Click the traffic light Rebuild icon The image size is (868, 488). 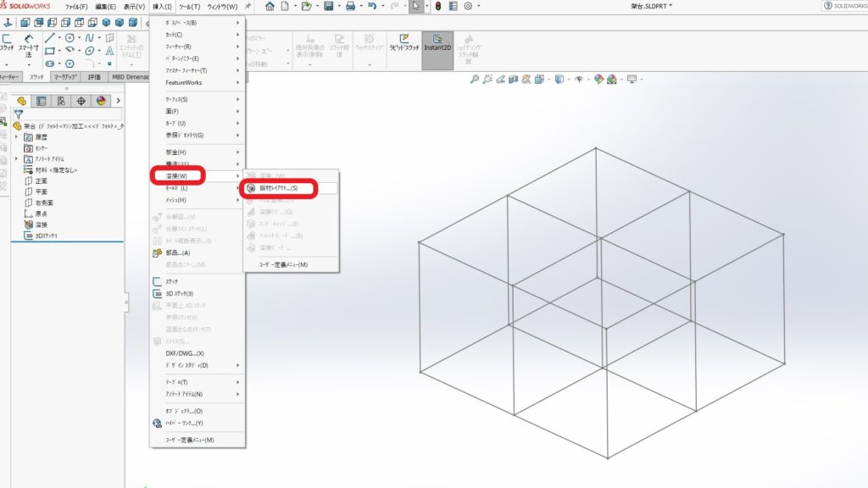point(437,6)
